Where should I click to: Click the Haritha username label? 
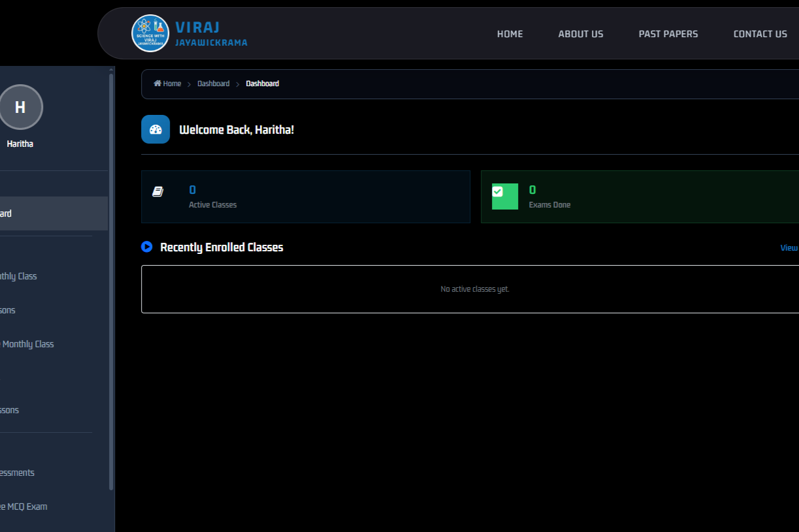(x=20, y=144)
